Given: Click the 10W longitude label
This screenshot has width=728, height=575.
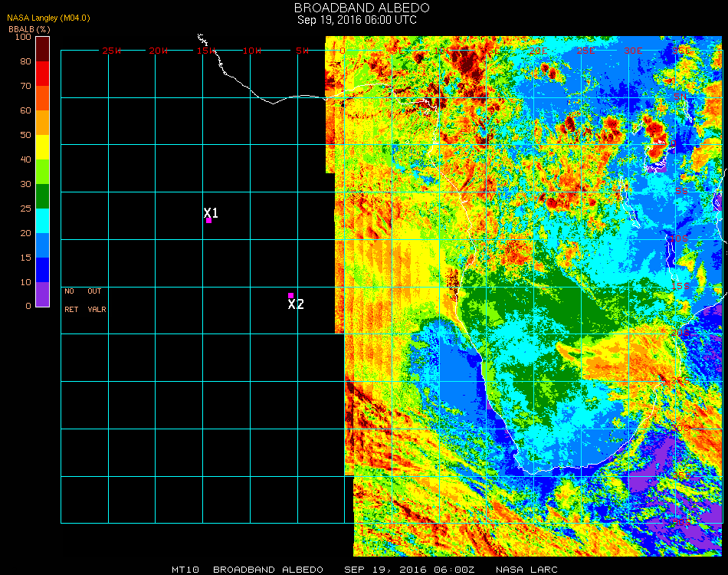Looking at the screenshot, I should [252, 51].
